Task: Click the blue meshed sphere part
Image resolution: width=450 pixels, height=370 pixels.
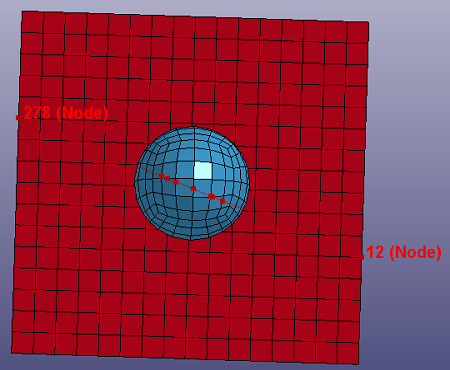Action: coord(192,183)
